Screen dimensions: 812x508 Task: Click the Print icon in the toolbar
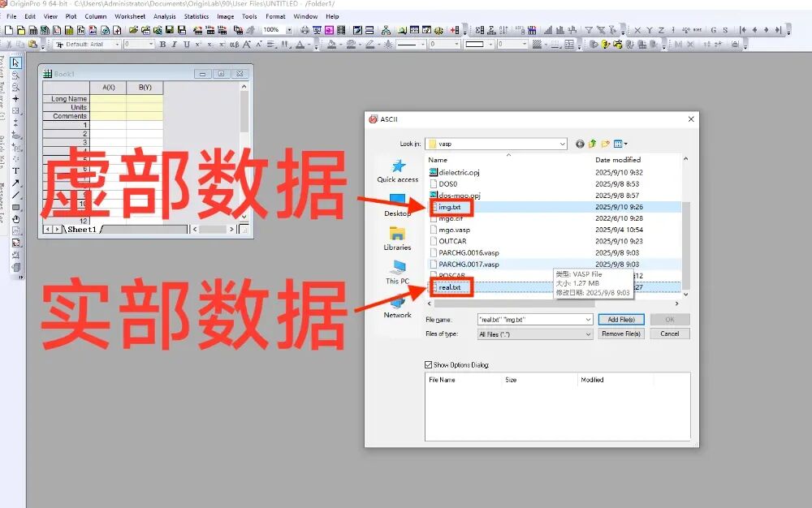(x=304, y=30)
